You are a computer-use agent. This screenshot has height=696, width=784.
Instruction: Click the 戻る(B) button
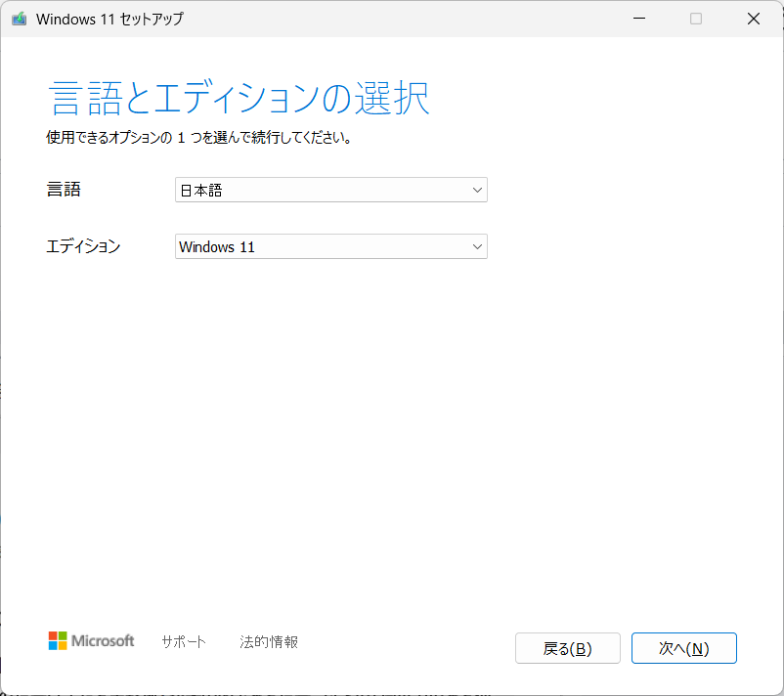[x=568, y=648]
